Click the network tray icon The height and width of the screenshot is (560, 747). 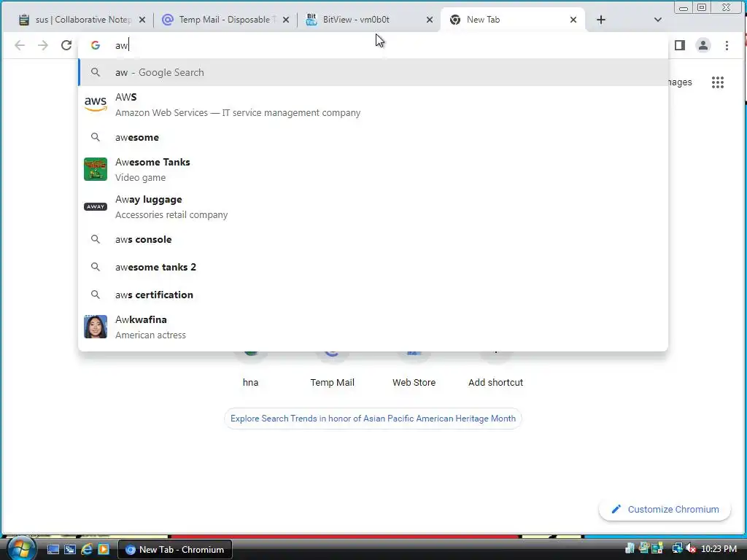pos(677,548)
